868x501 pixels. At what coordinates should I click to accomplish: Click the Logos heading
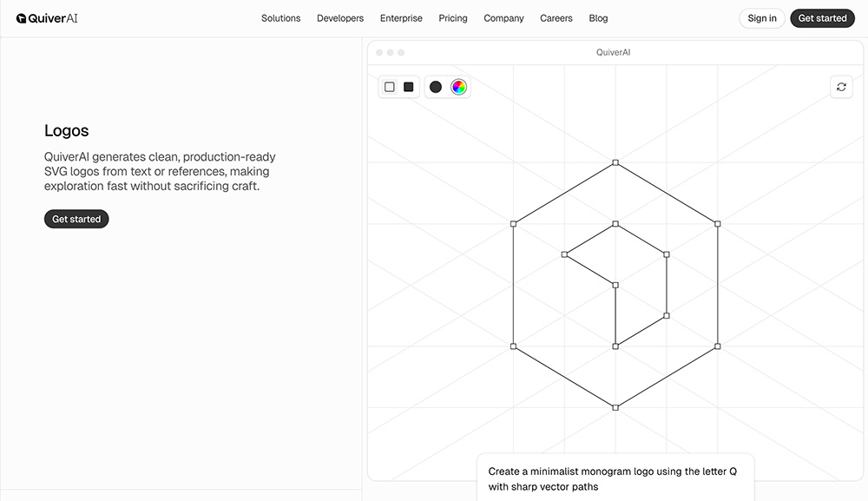coord(67,130)
